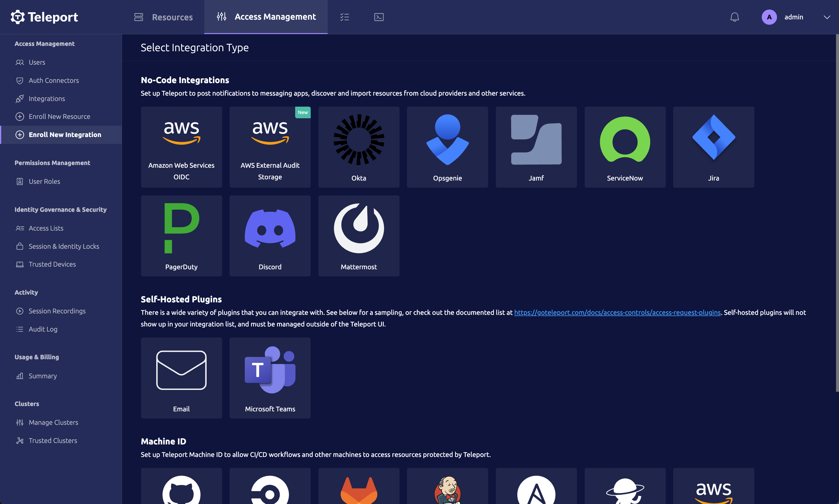Choose the Ansible Machine ID option
The image size is (839, 504).
coord(536,490)
